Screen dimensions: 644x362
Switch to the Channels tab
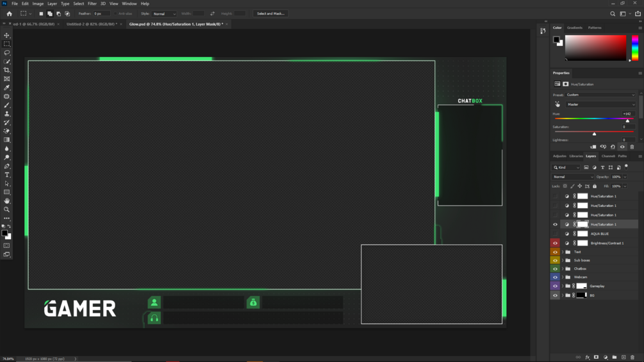click(x=608, y=156)
